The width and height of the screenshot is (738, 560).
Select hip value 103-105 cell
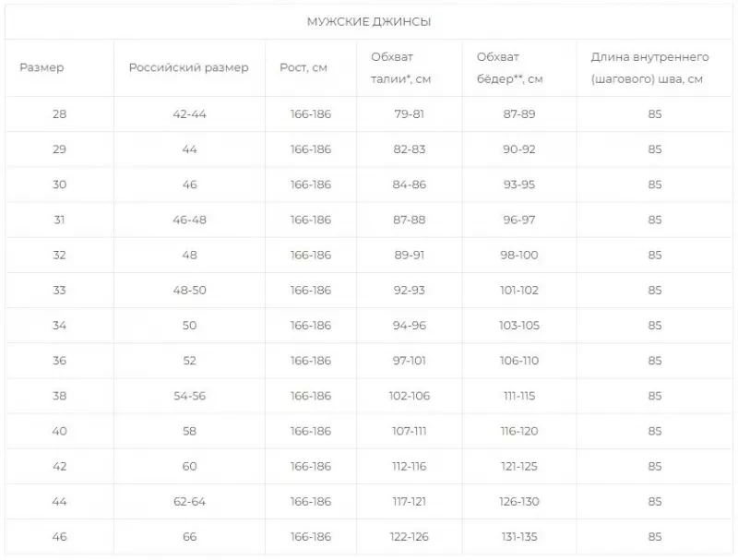519,326
